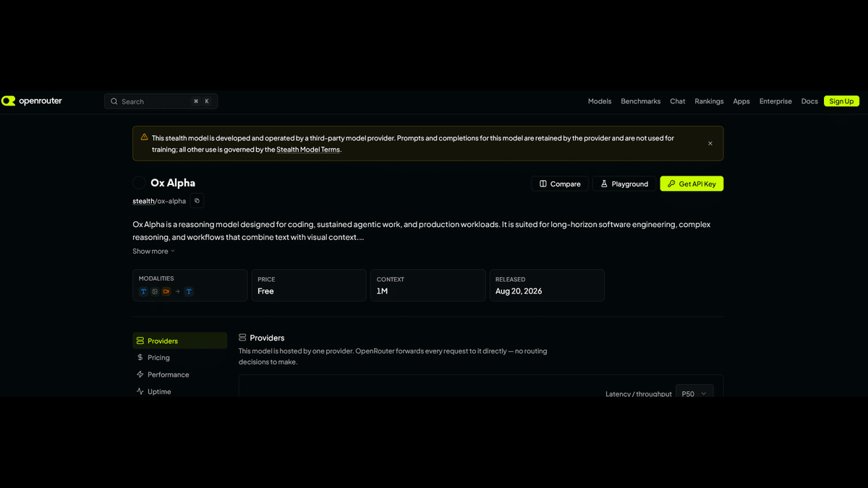Open Rankings in the navigation bar
Screen dimensions: 868x488
point(709,101)
